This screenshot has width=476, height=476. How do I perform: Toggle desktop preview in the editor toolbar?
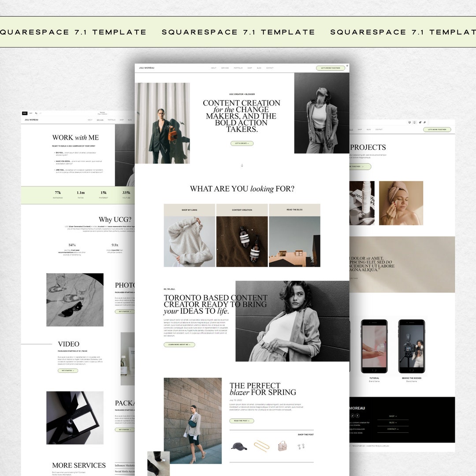pyautogui.click(x=409, y=123)
